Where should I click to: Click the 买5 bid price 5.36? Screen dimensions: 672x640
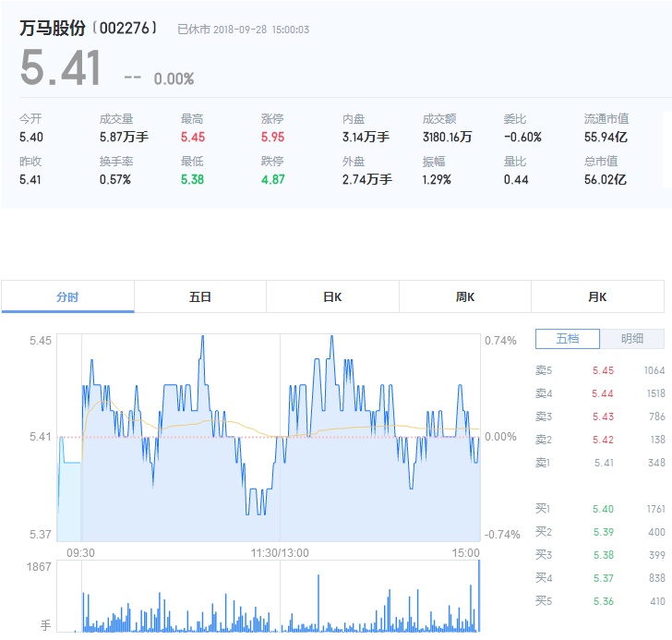point(603,601)
